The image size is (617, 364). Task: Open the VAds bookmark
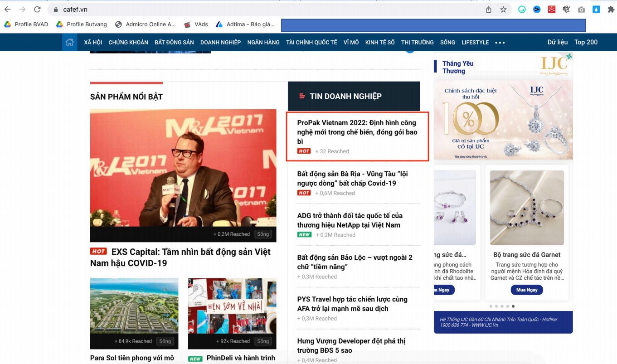pos(196,24)
